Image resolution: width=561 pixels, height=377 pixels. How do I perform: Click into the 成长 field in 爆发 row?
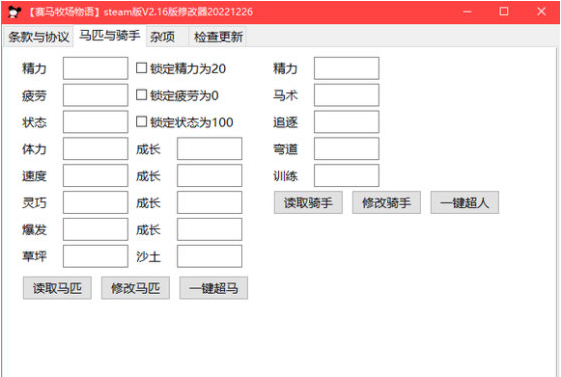tap(209, 229)
